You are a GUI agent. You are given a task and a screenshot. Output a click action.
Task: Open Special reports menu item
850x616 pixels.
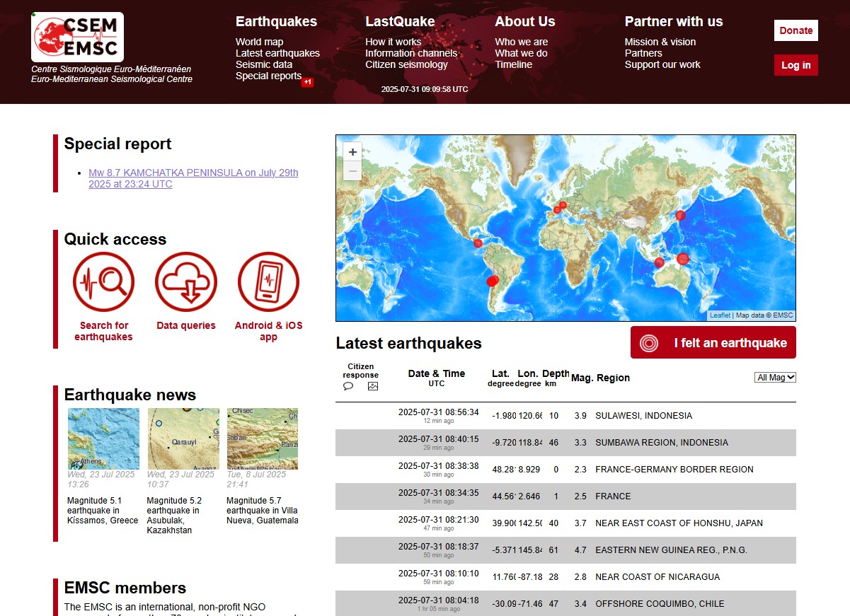coord(268,76)
